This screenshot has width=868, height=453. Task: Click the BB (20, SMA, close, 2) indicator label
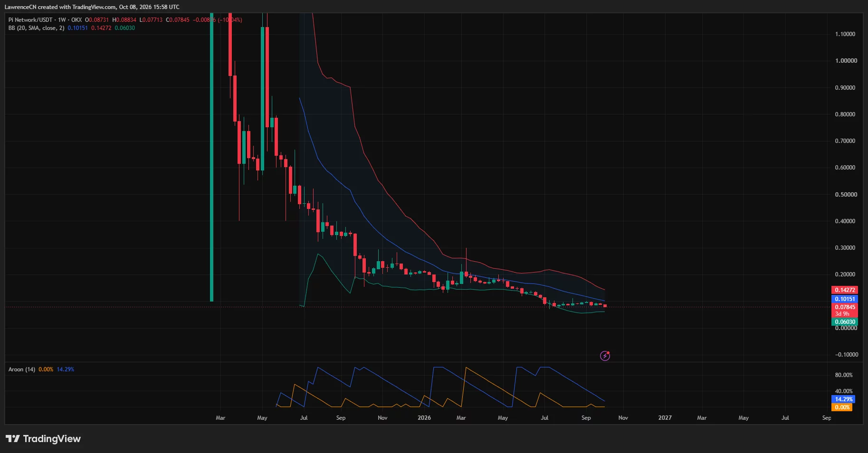(36, 28)
